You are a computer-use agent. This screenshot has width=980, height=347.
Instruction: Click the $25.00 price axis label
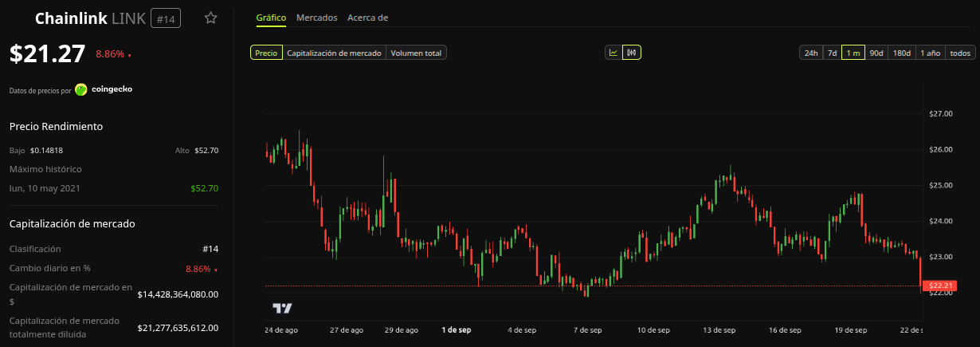tap(941, 185)
